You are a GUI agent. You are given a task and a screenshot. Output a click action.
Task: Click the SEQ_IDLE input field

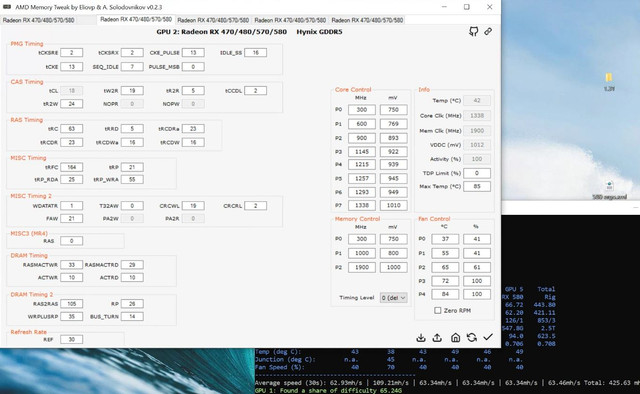click(132, 67)
